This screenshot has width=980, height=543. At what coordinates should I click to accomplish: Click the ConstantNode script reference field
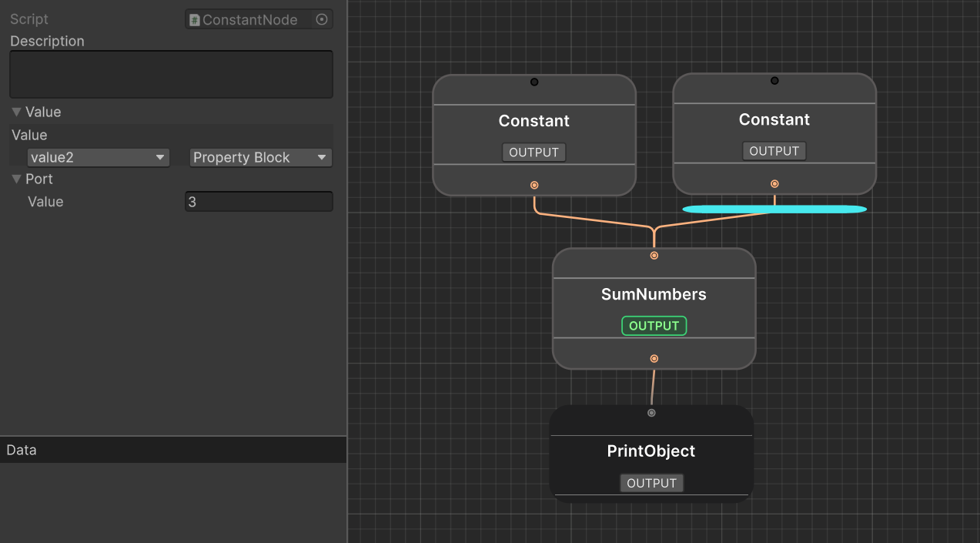click(259, 19)
